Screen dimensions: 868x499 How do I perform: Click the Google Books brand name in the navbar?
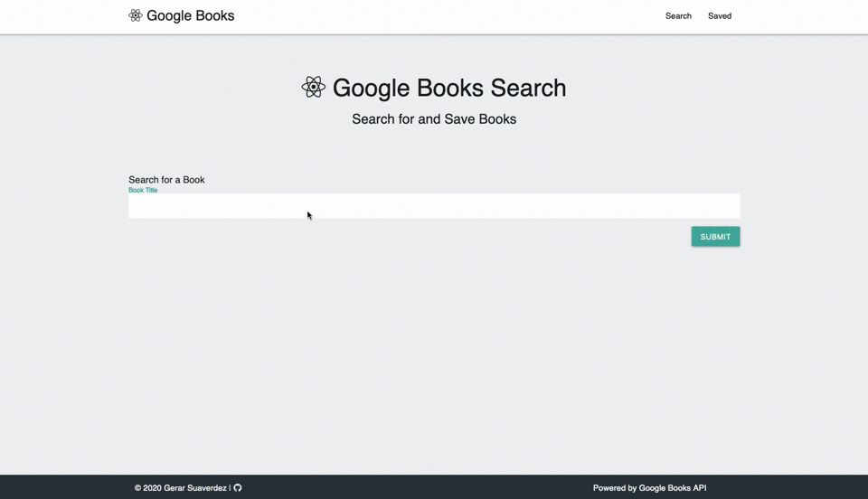tap(190, 15)
